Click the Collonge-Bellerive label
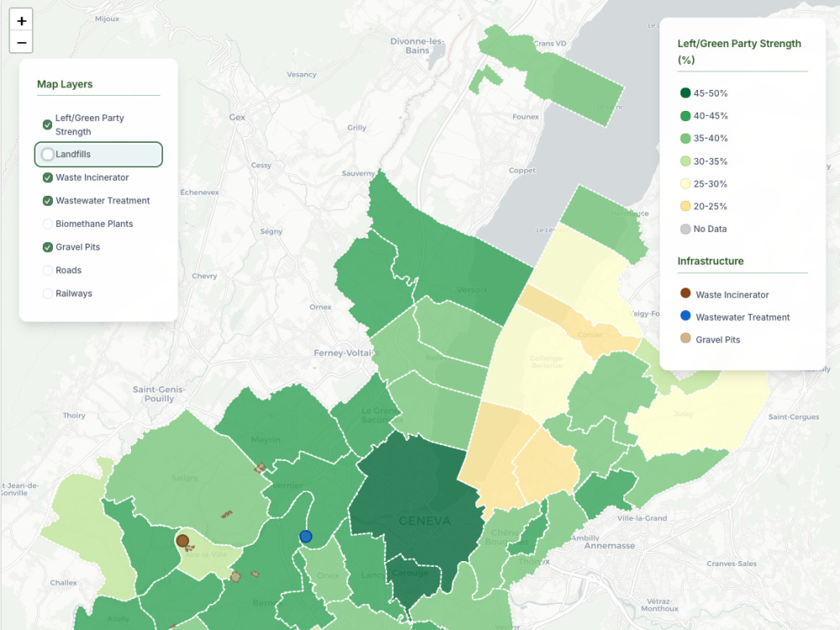Image resolution: width=840 pixels, height=630 pixels. coord(547,361)
